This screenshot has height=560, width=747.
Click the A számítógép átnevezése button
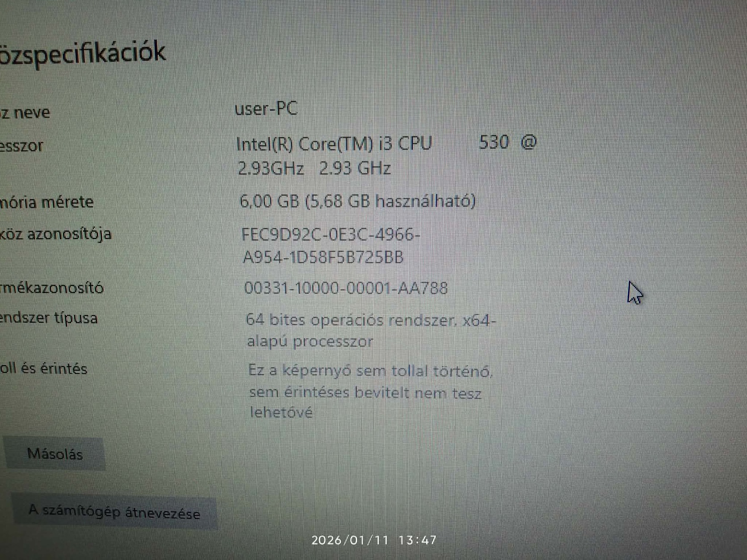point(114,512)
